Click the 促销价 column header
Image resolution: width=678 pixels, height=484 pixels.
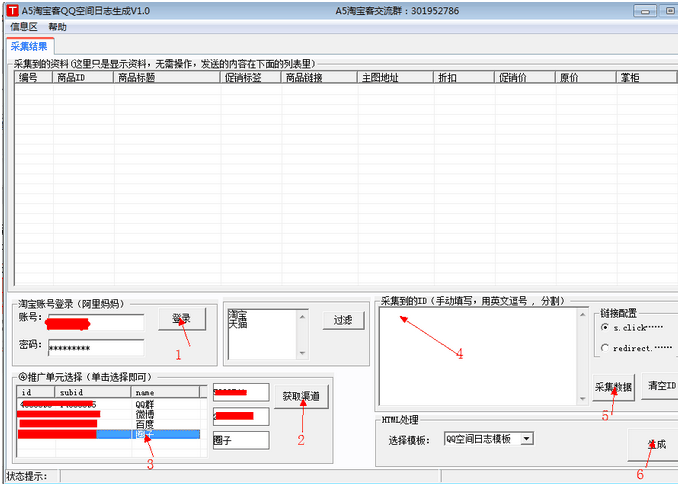point(524,77)
